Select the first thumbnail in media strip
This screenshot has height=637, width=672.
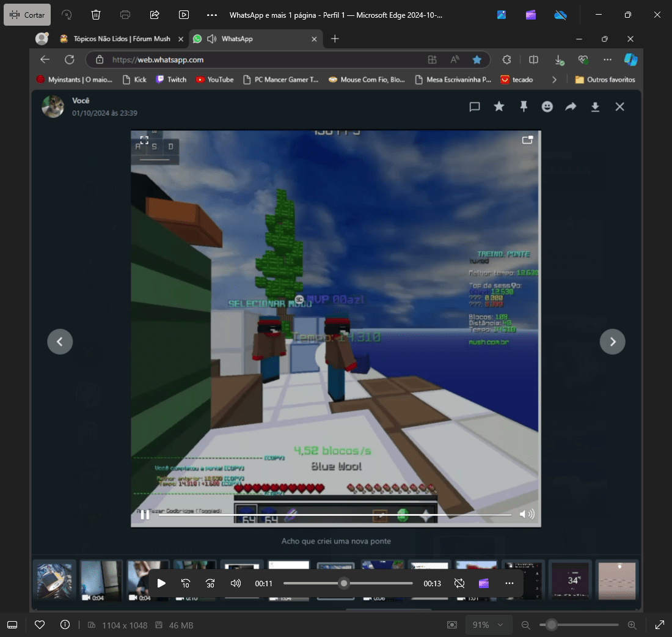pos(55,580)
